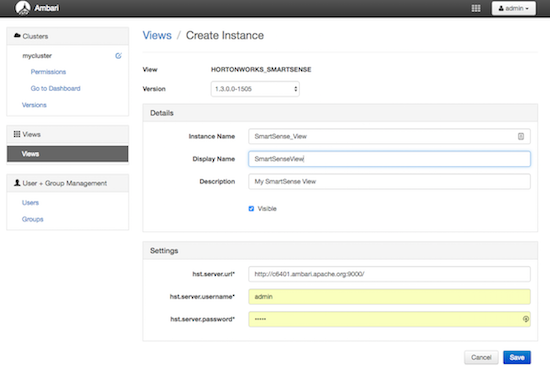Focus the hst.server.url input field

point(389,274)
